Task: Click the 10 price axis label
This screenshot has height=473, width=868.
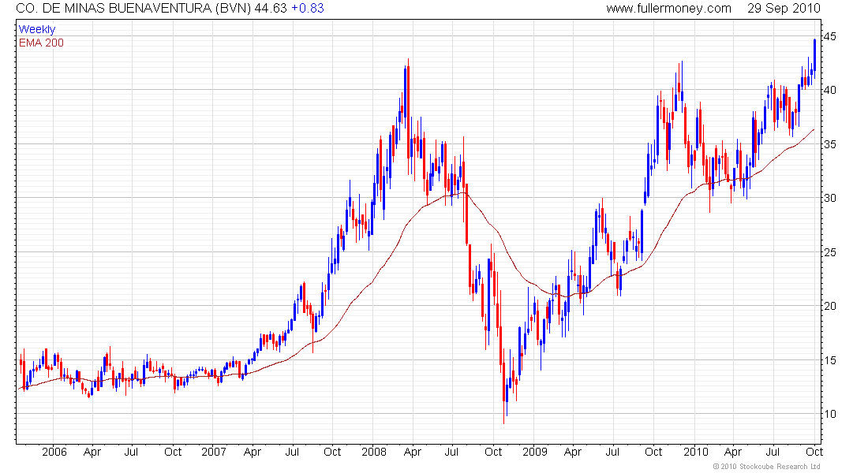Action: click(830, 414)
